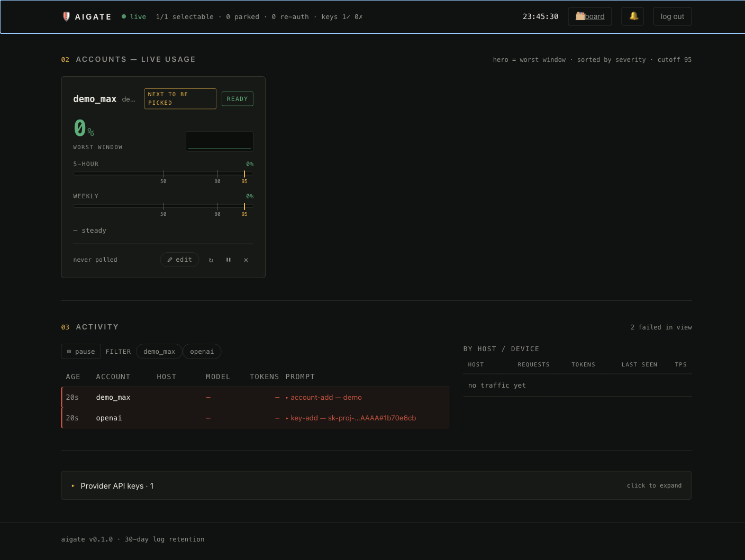
Task: Expand the account-add — demo prompt
Action: pos(324,397)
